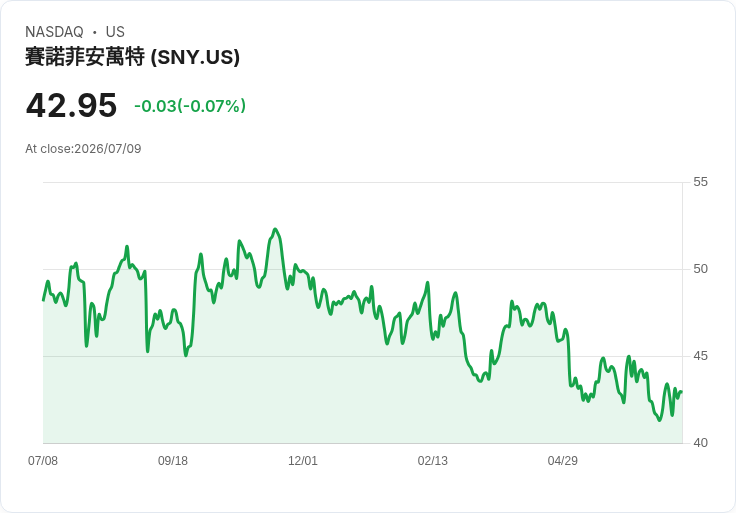Click the chart line's first data point
Screen dimensions: 736x513
click(x=43, y=300)
